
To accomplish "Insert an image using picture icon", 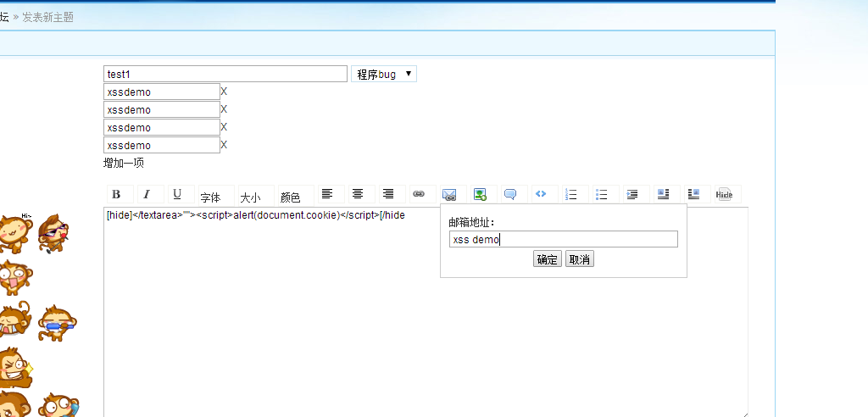I will click(x=480, y=194).
